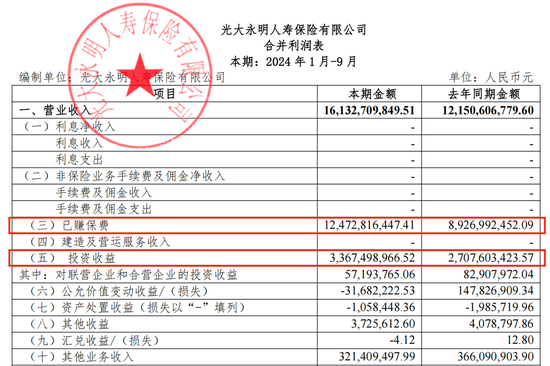The width and height of the screenshot is (550, 366).
Task: Click the red star in the company seal
Action: click(x=140, y=75)
